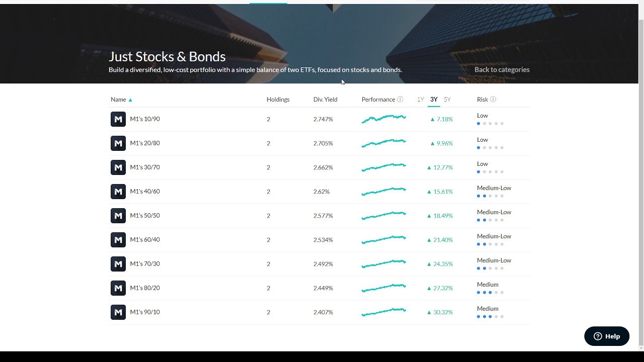Image resolution: width=644 pixels, height=362 pixels.
Task: Click the 2.705% dividend yield
Action: click(x=323, y=143)
